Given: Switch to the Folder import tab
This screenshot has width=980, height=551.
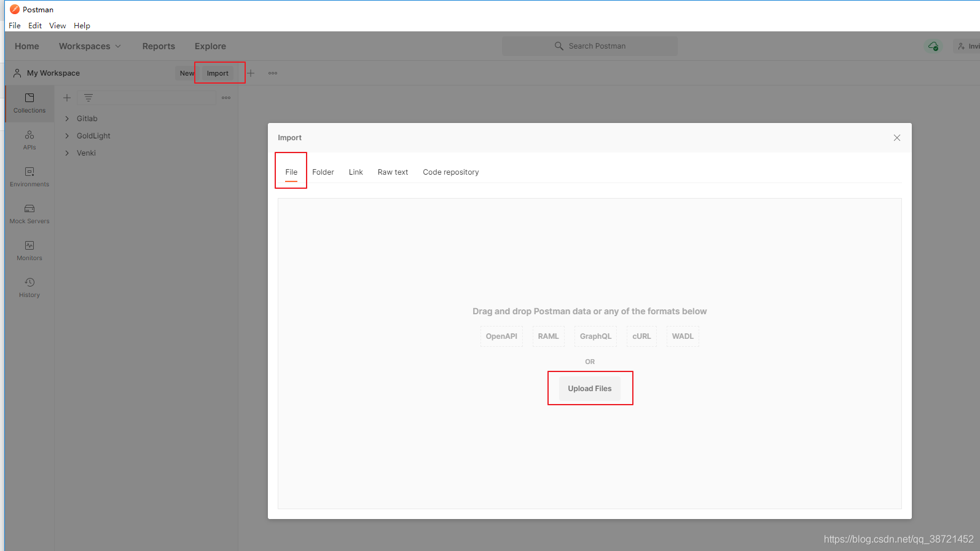Looking at the screenshot, I should pyautogui.click(x=323, y=172).
